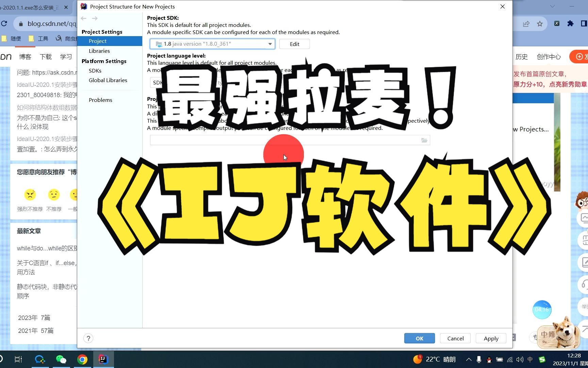Screen dimensions: 588x368
Task: Switch to IntelliJ IDEA from the taskbar
Action: [x=103, y=359]
